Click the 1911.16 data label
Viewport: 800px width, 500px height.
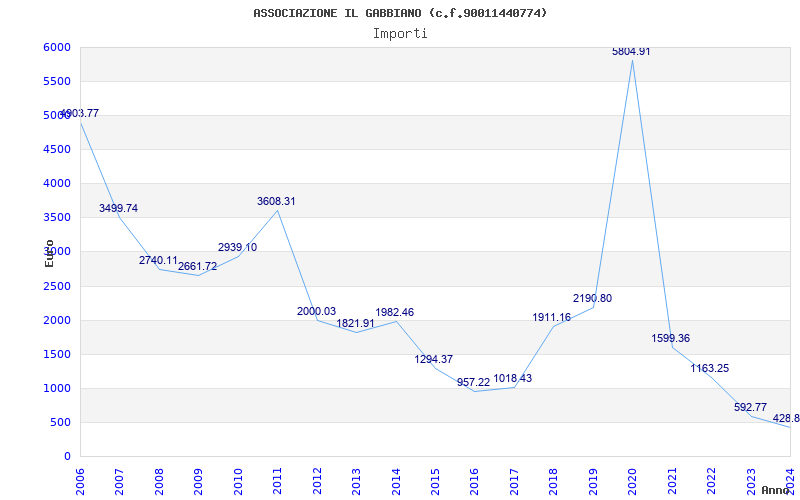click(552, 317)
